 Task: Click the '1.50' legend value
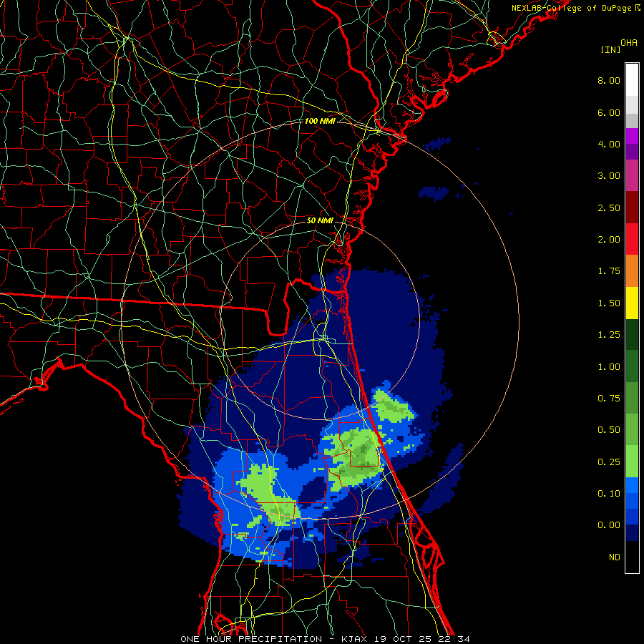pos(609,303)
